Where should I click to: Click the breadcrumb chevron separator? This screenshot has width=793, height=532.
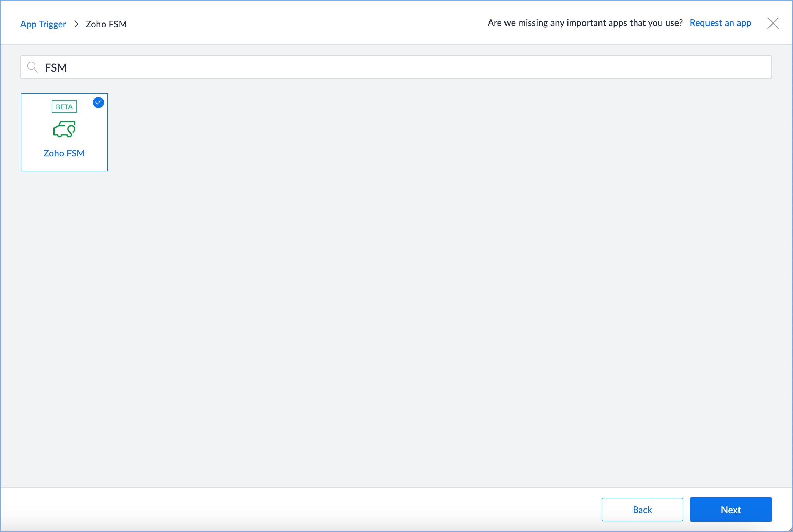[76, 24]
